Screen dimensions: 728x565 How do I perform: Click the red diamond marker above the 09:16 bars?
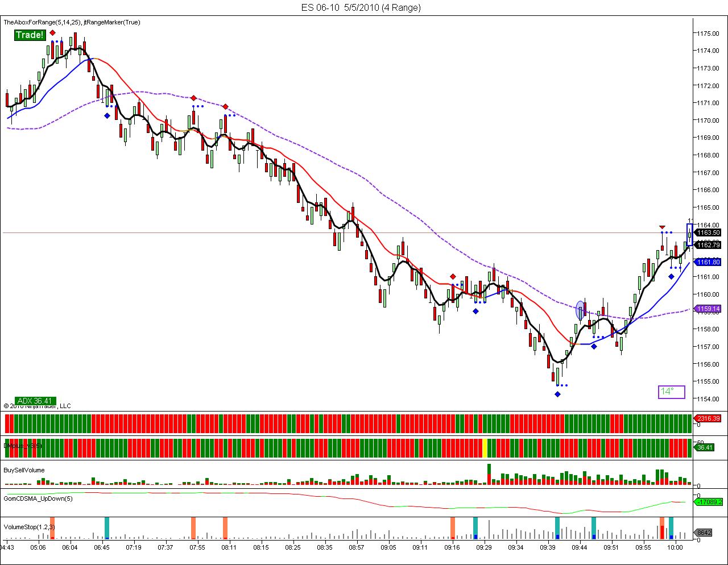[x=453, y=277]
